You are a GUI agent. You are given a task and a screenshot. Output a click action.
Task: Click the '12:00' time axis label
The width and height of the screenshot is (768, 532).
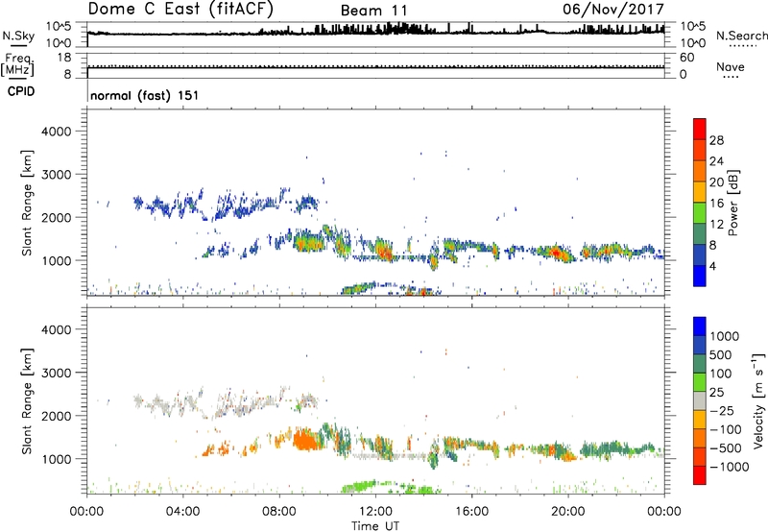coord(375,512)
